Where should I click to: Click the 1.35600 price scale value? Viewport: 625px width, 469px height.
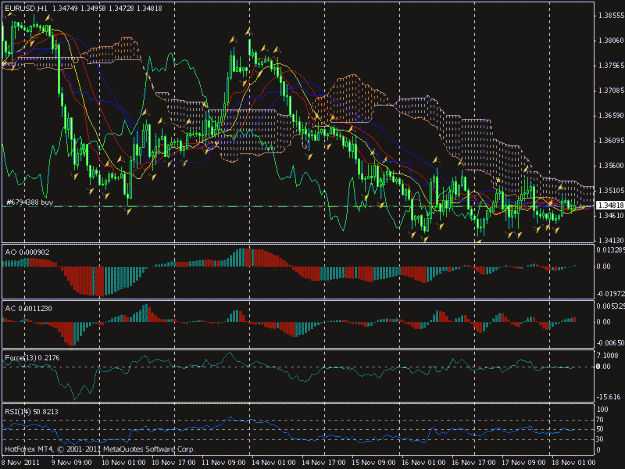(611, 166)
